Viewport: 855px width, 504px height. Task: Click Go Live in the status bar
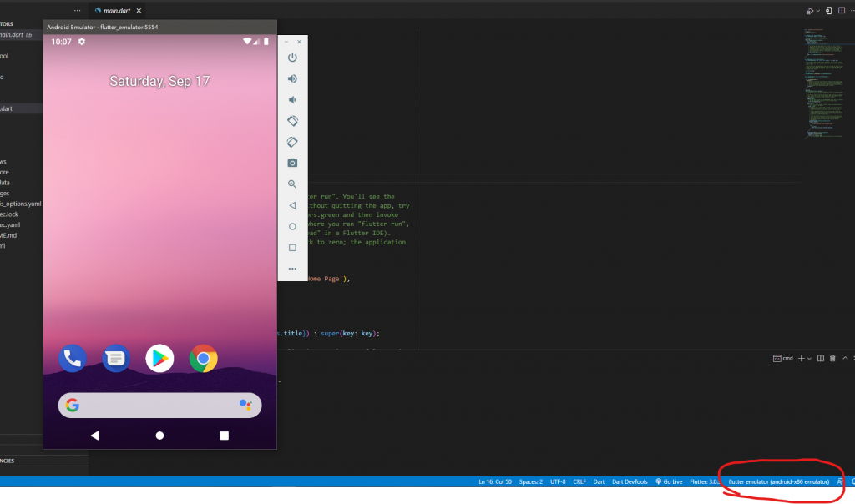coord(669,481)
